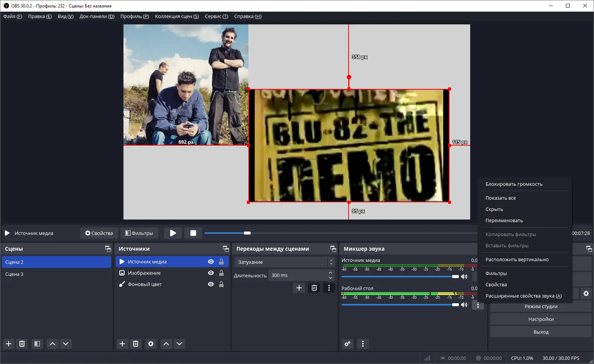Screen dimensions: 594x364
Task: Open audio mixer three-dot menu at bottom
Action: 363,344
